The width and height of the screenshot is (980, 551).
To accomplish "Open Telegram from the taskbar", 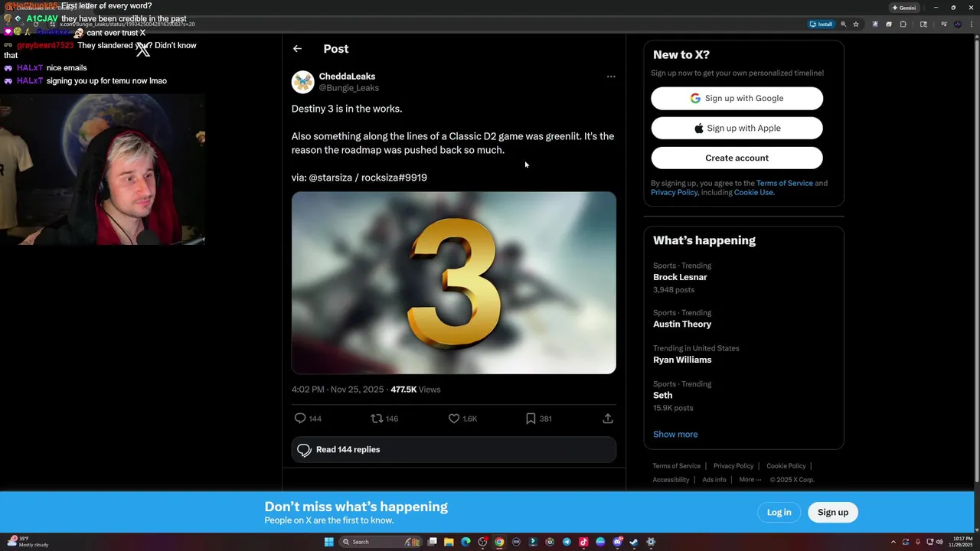I will pyautogui.click(x=567, y=542).
